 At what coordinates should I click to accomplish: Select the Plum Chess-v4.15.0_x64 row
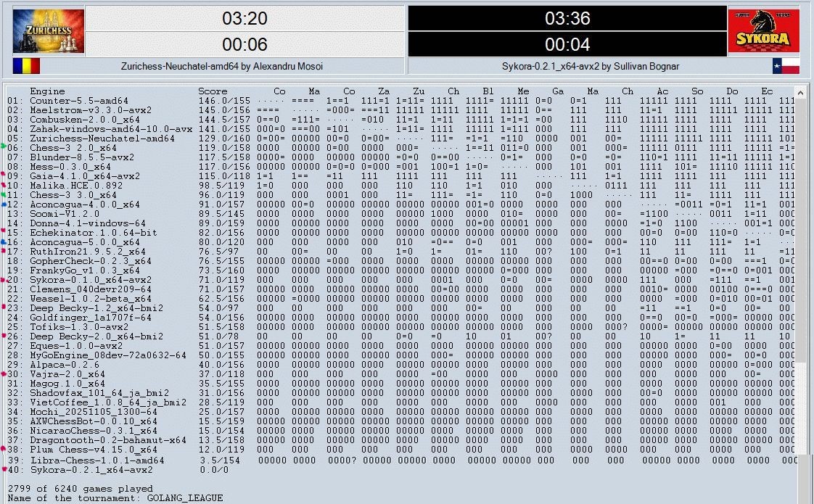click(x=400, y=450)
